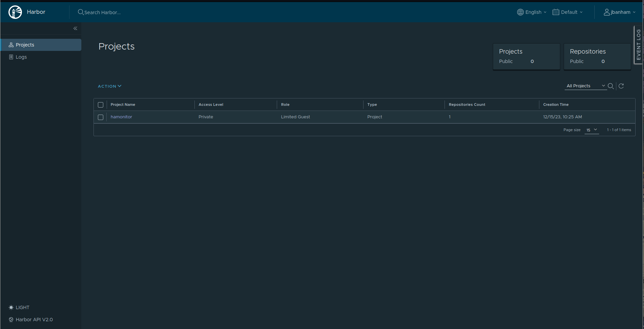Open the calendar icon next to Default
644x329 pixels.
click(556, 12)
